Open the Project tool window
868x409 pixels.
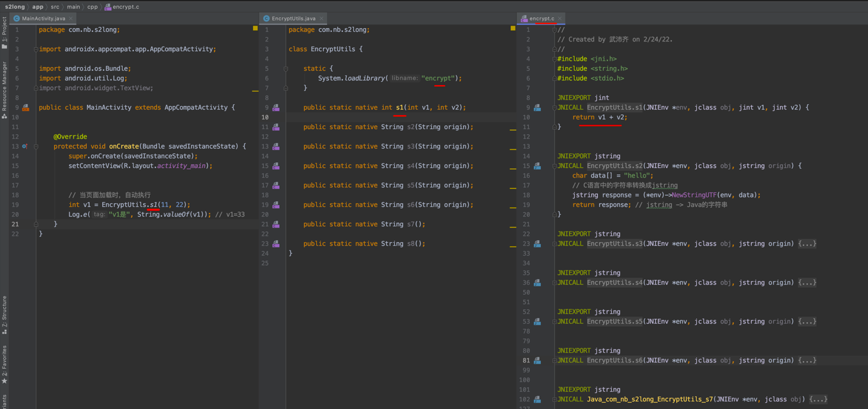4,33
